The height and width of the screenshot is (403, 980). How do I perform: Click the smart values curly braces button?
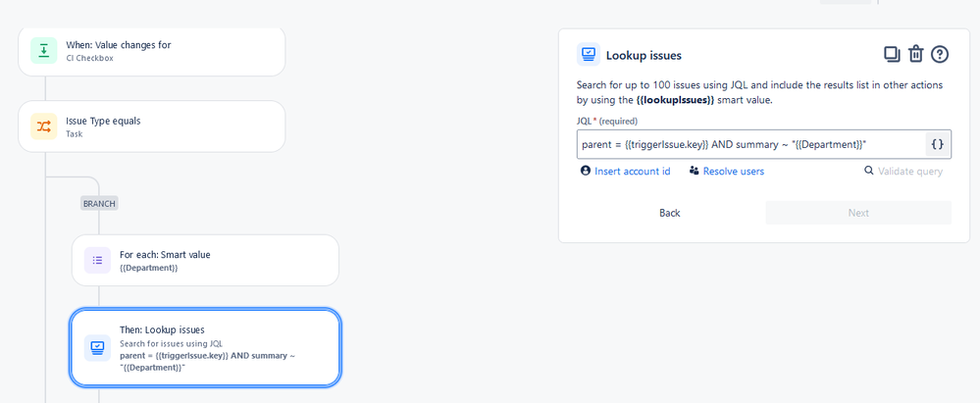tap(938, 144)
